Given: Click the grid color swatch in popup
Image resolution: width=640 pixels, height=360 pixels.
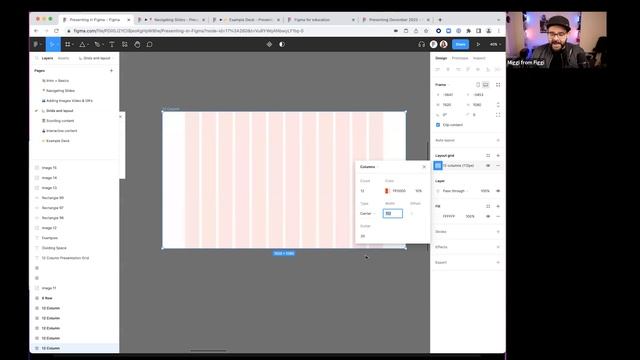Looking at the screenshot, I should pyautogui.click(x=387, y=191).
